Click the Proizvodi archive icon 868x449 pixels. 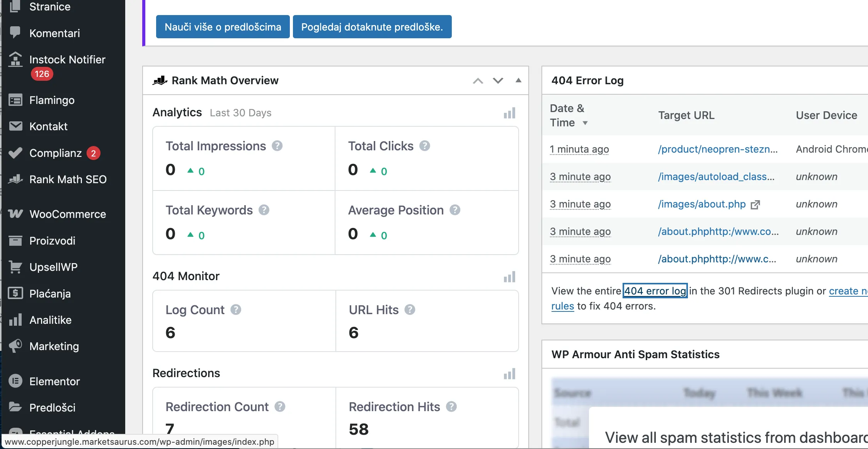[x=15, y=240]
